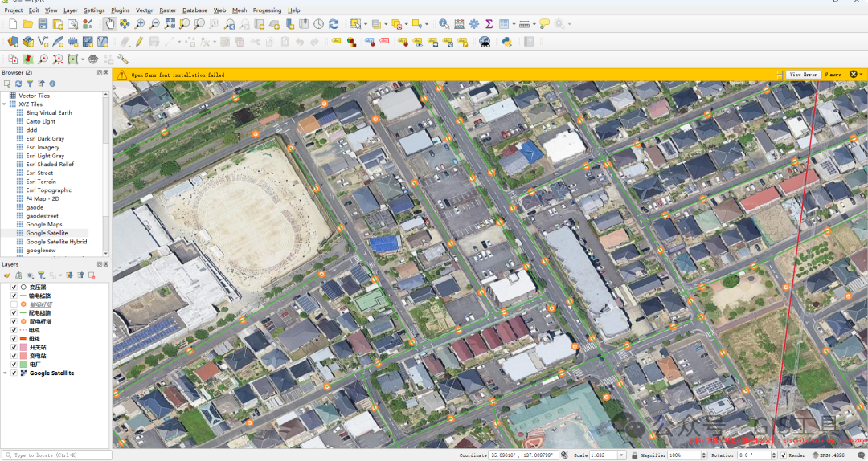Click the '9 more' messages link
This screenshot has height=461, width=868.
pos(833,74)
